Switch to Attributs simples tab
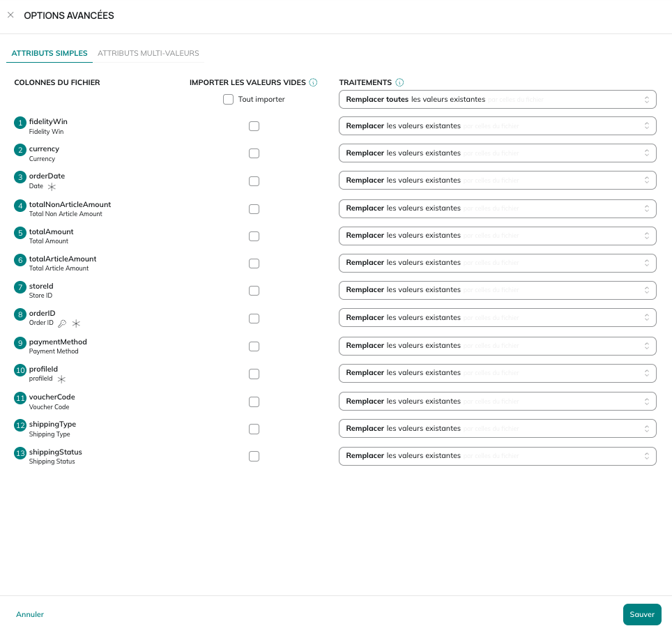 coord(49,53)
